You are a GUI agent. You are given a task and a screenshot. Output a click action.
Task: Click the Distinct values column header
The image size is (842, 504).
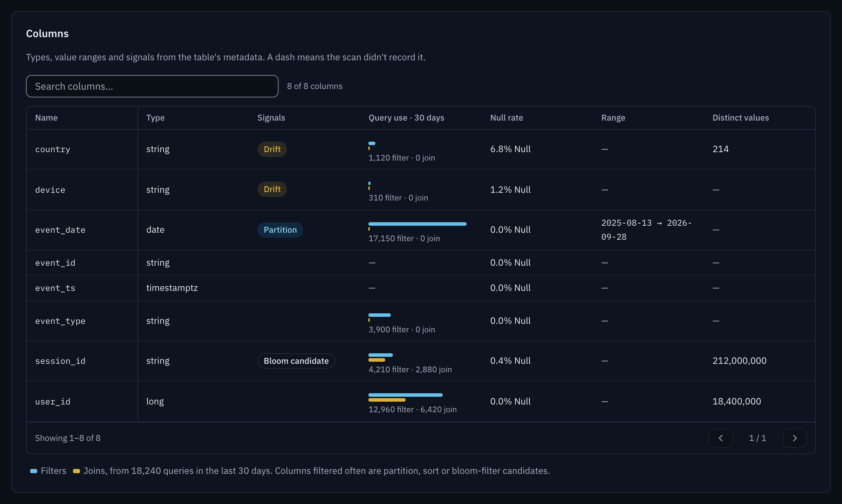741,118
